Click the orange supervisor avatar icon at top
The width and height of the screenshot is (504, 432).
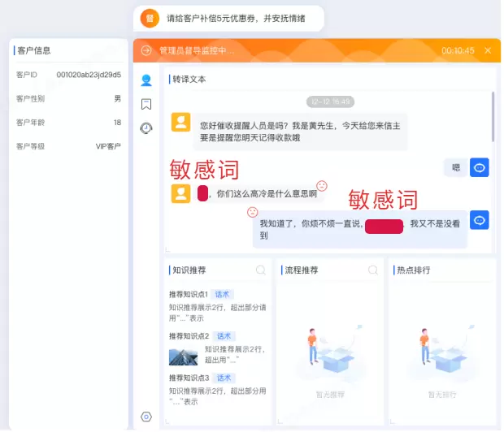[150, 19]
